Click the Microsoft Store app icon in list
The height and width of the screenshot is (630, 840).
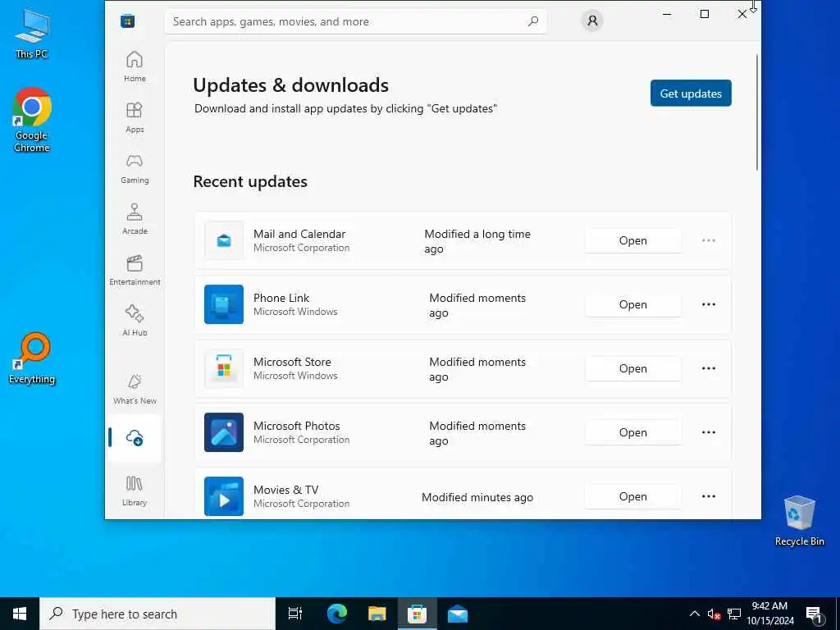click(x=224, y=368)
